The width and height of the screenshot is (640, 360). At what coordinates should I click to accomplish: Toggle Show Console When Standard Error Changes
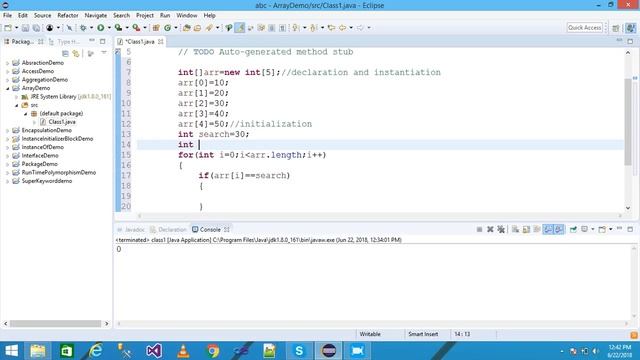tap(559, 229)
